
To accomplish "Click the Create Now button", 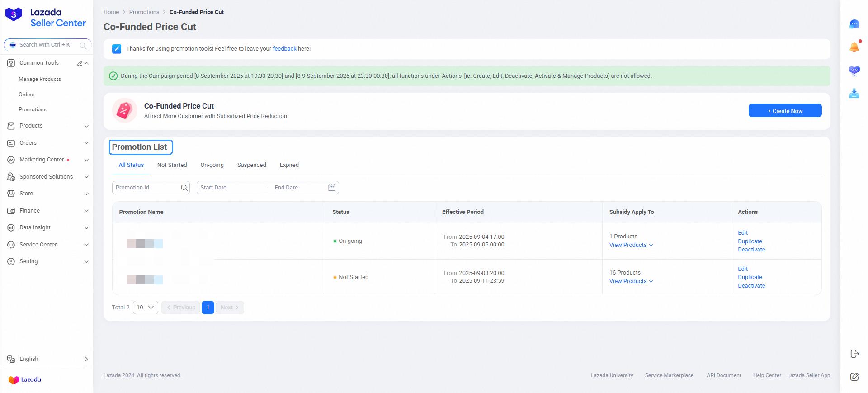I will 785,111.
